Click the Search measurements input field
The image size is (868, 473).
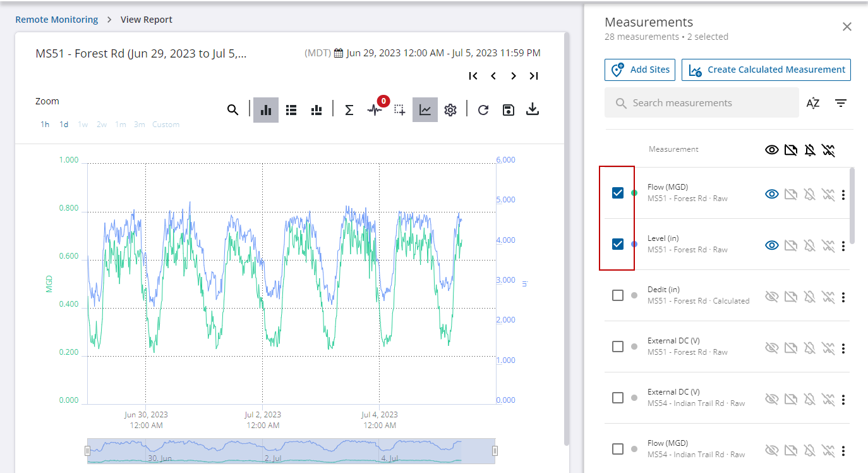[x=701, y=103]
